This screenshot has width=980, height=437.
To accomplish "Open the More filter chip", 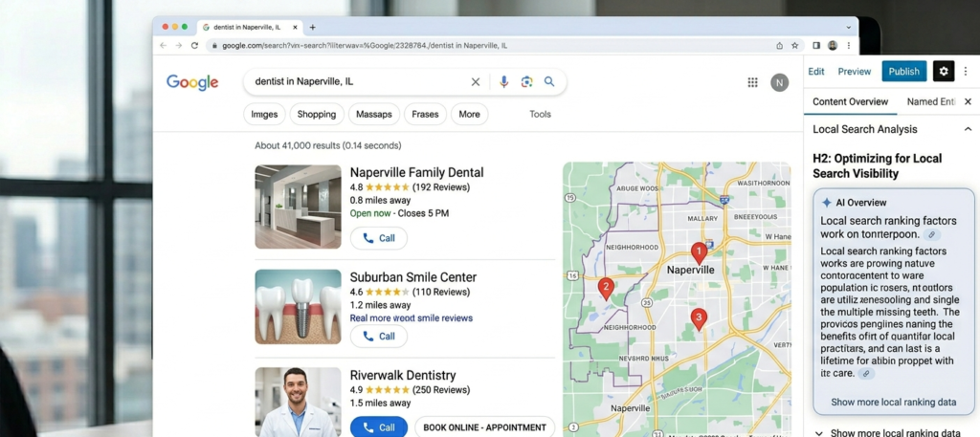I will point(469,114).
